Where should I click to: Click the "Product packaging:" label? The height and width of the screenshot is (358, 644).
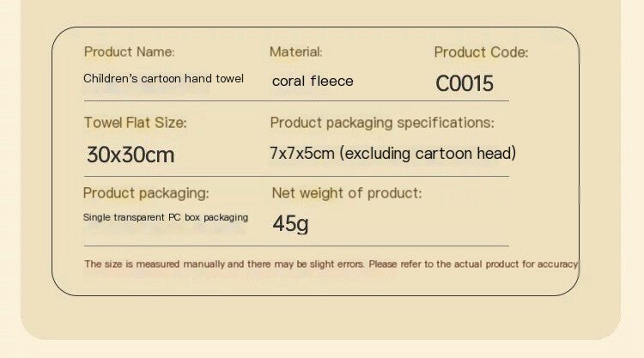(146, 193)
